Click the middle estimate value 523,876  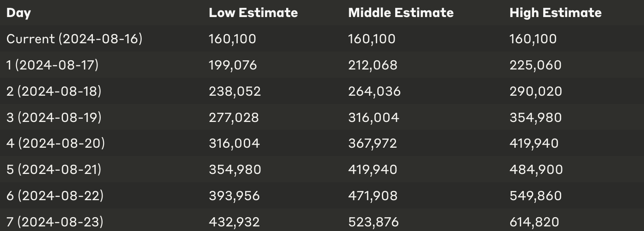click(x=373, y=222)
